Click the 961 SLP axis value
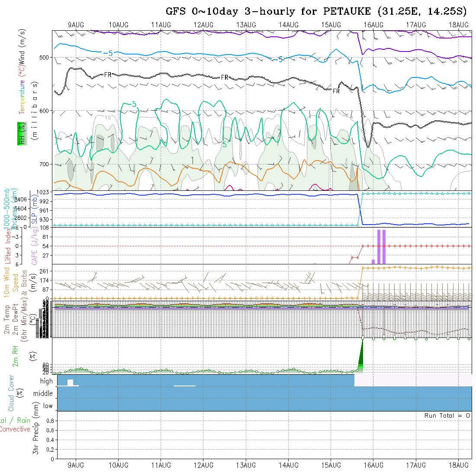476x476 pixels. click(x=44, y=210)
